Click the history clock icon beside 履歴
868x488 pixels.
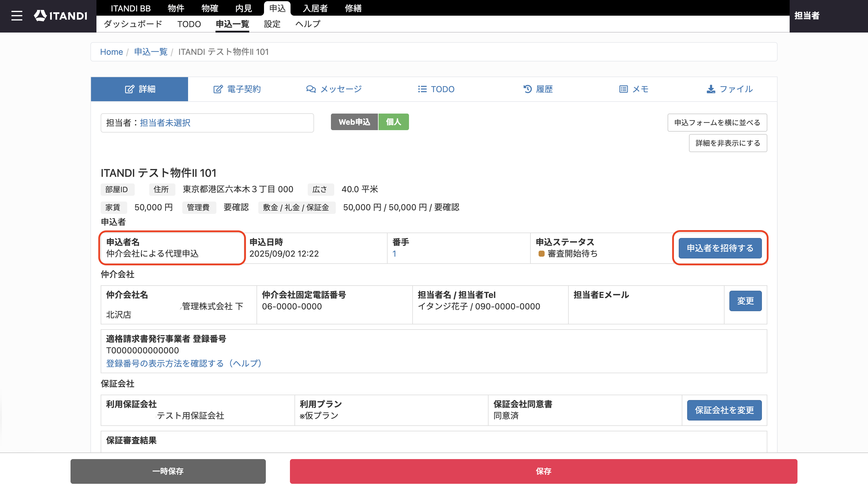click(x=527, y=89)
